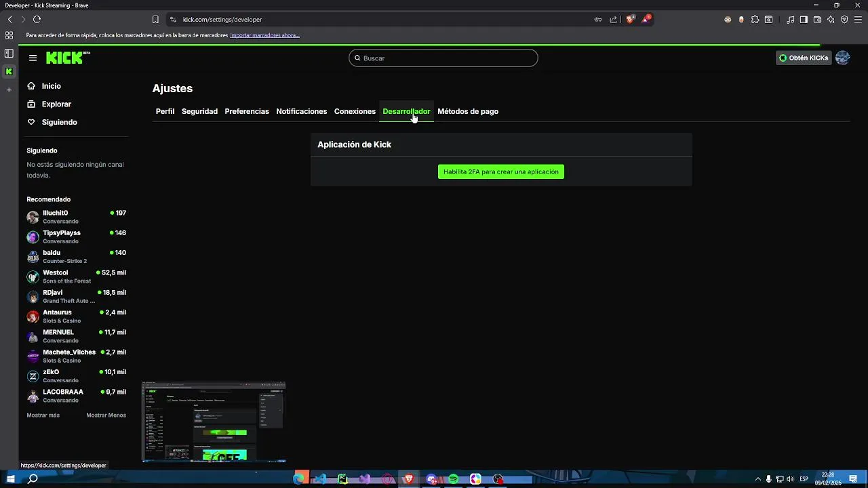Open the Windows notification center icon
868x488 pixels.
coord(853,479)
